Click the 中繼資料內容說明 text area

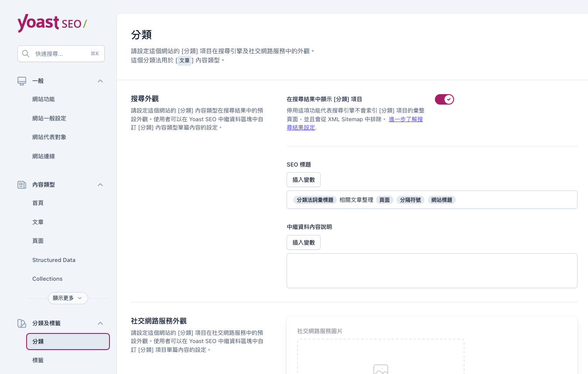coord(431,270)
